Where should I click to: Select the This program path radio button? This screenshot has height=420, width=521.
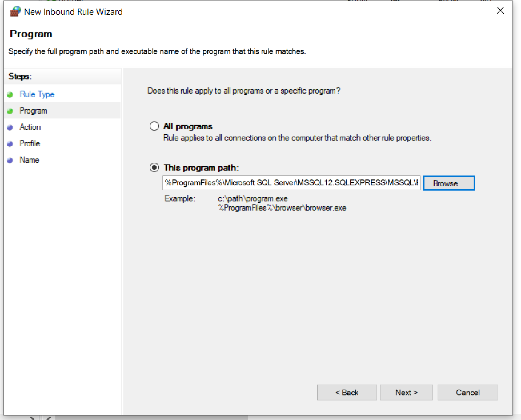click(154, 168)
